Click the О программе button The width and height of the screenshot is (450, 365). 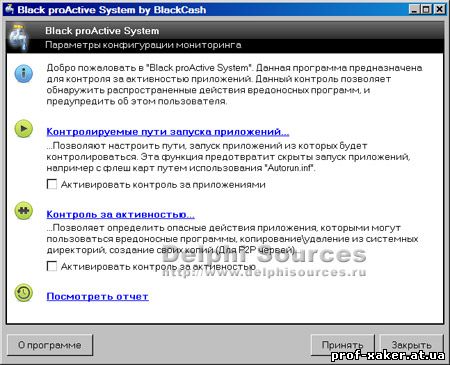(x=50, y=345)
